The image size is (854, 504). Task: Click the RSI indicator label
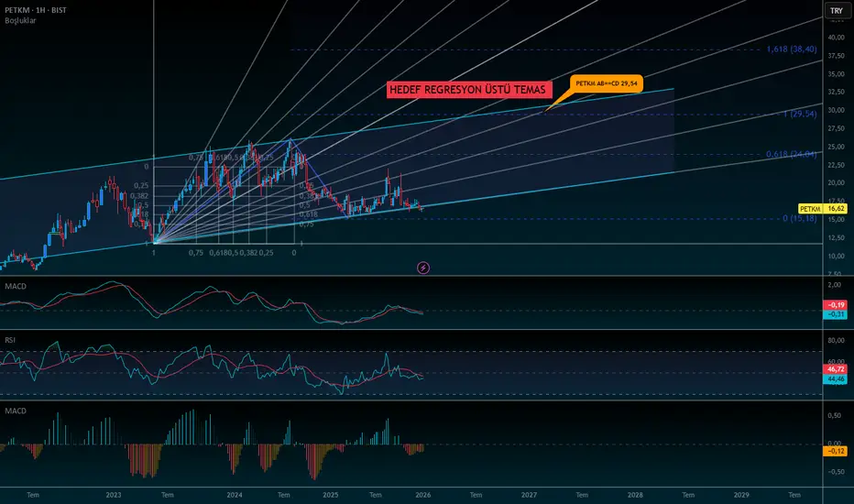(10, 340)
